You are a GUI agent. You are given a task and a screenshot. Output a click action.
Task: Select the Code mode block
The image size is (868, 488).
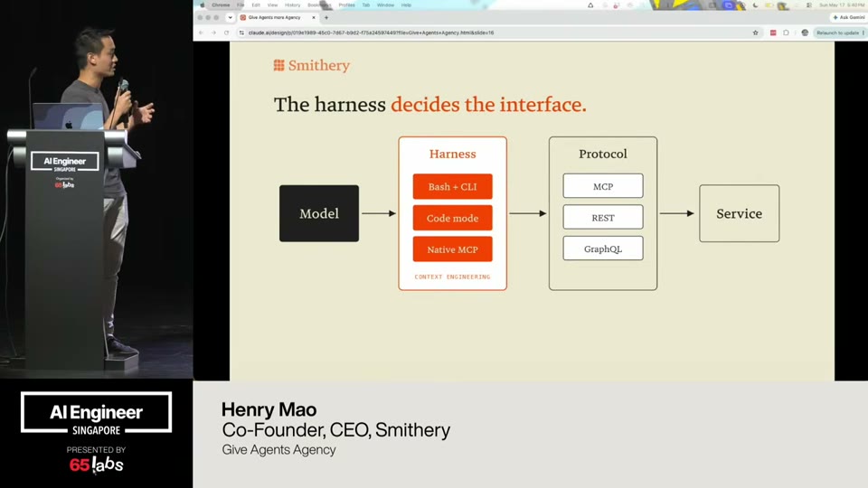[x=452, y=218]
